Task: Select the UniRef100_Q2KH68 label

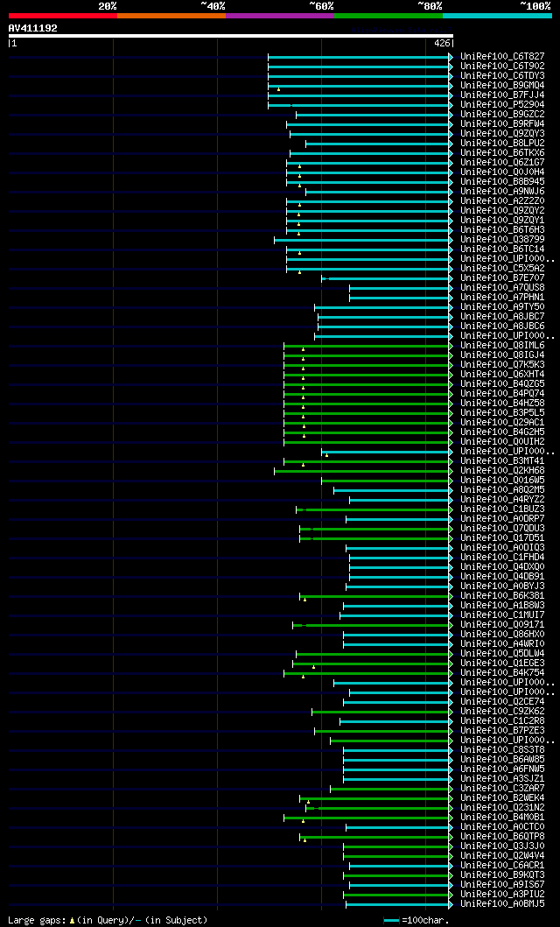Action: coord(503,471)
